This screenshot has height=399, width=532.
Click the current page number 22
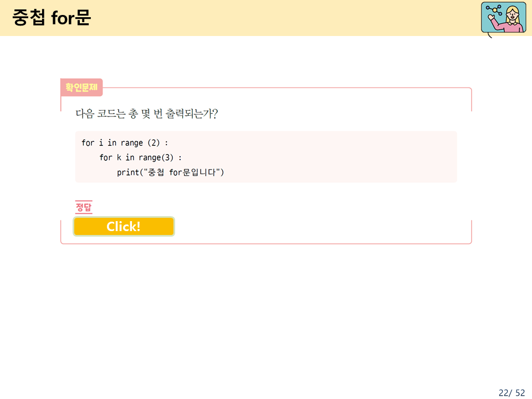[504, 392]
